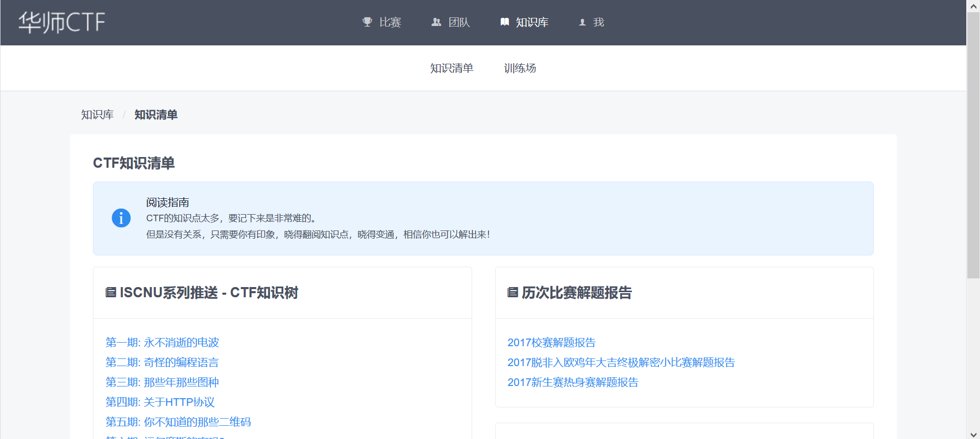
Task: Click the book icon beside 知识库
Action: tap(504, 22)
